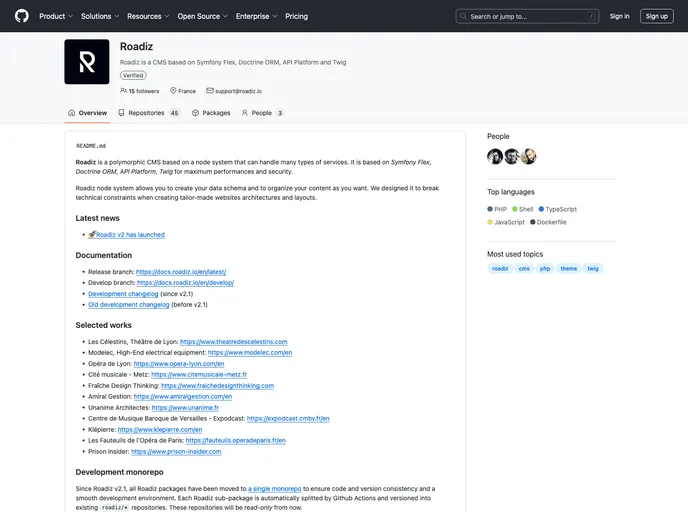Click the php topic tag

(545, 269)
